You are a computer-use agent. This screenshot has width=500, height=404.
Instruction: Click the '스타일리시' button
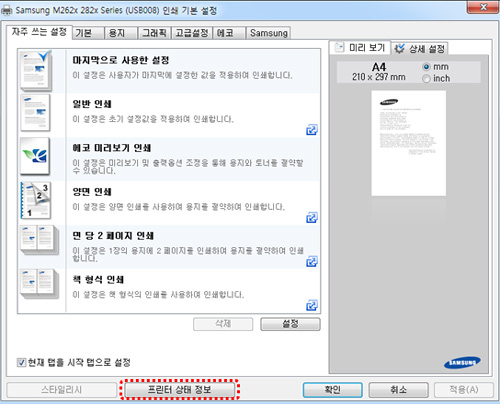62,390
